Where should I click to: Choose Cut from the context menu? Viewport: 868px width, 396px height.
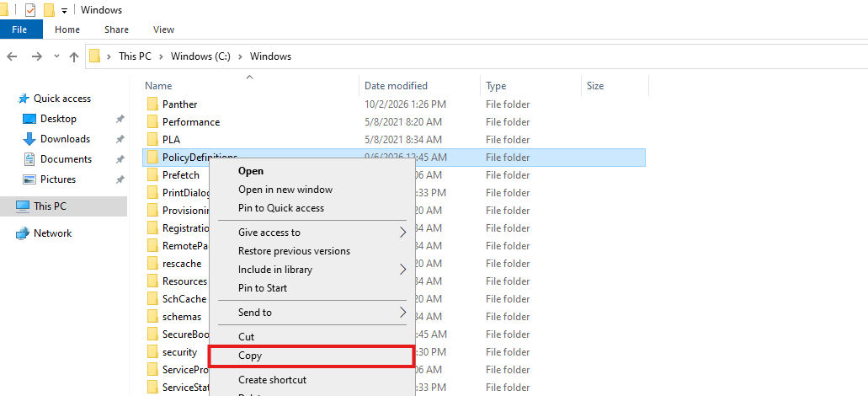coord(312,337)
